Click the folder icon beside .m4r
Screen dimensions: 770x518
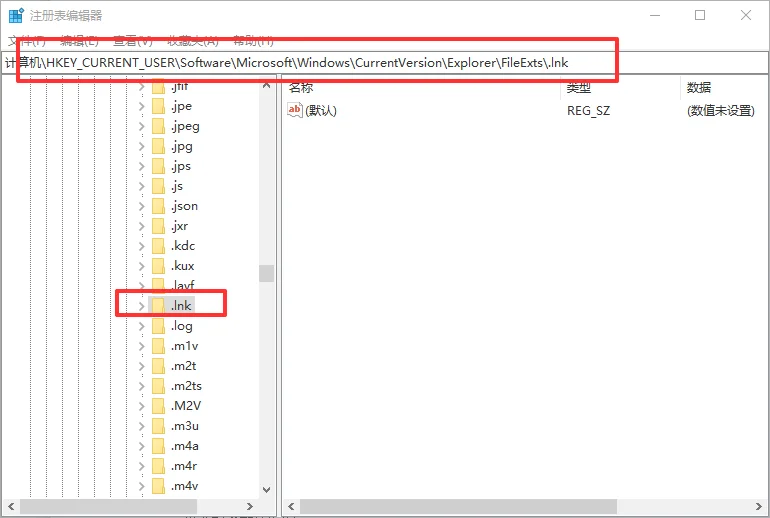158,466
